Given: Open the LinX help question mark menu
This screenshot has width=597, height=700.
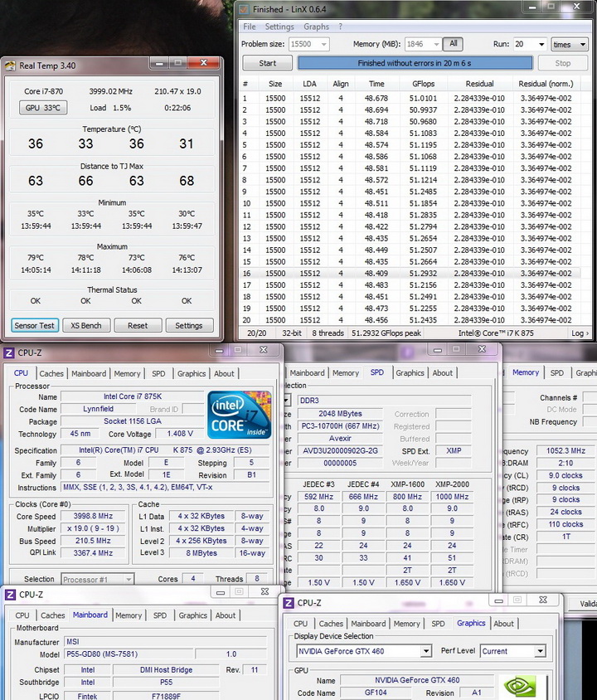Looking at the screenshot, I should (x=341, y=27).
